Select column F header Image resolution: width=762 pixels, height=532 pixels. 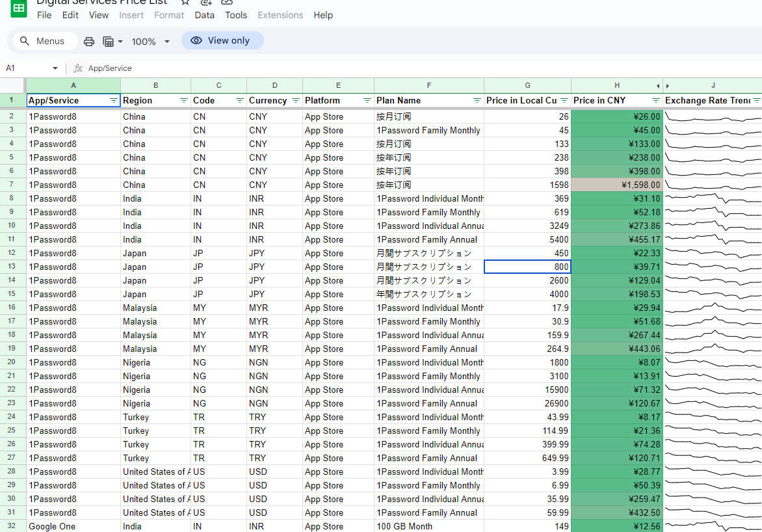click(x=429, y=85)
